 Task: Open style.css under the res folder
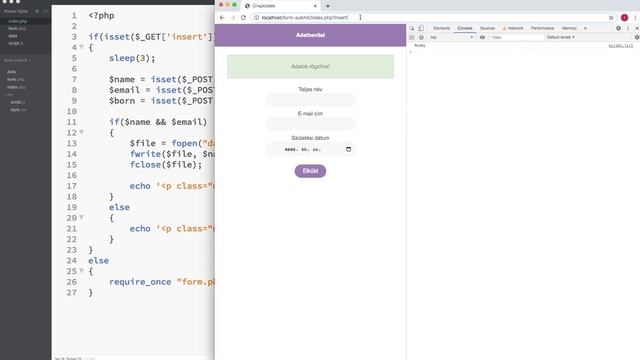click(x=18, y=110)
